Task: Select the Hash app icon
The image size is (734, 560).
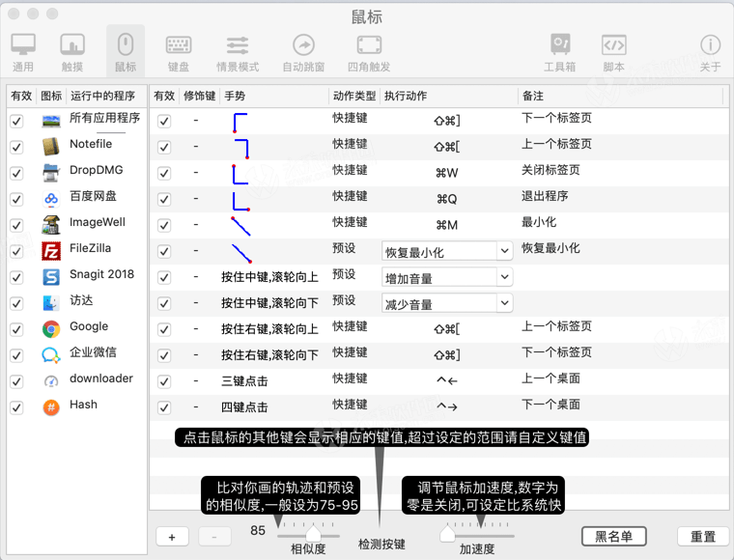Action: point(51,408)
